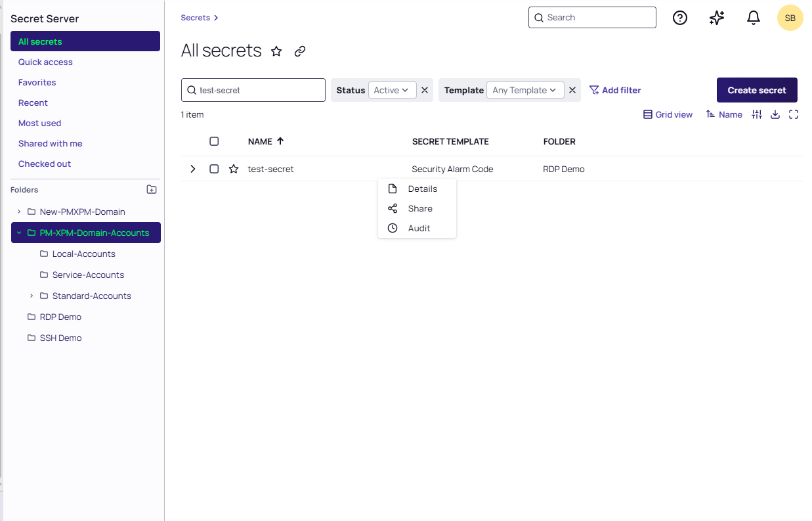The image size is (812, 521).
Task: Select the Standard-Accounts folder
Action: coord(92,296)
